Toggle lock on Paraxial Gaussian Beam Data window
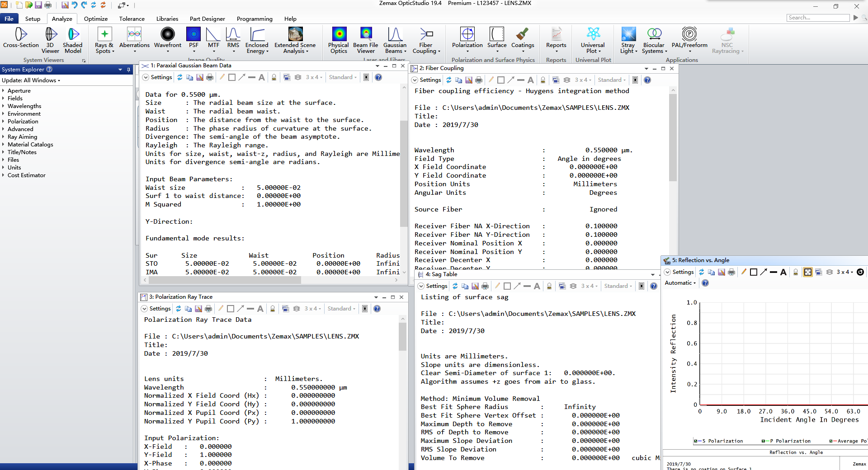Screen dimensions: 868x470 [274, 77]
